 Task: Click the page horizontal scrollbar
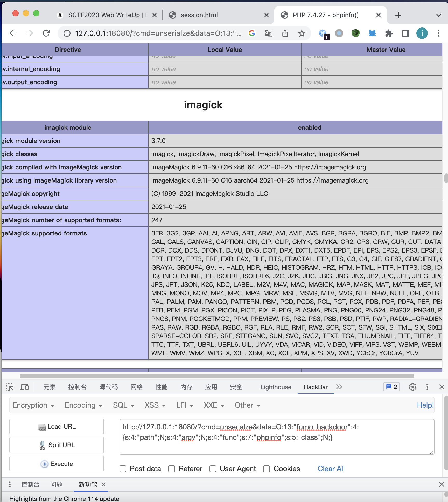(x=217, y=376)
